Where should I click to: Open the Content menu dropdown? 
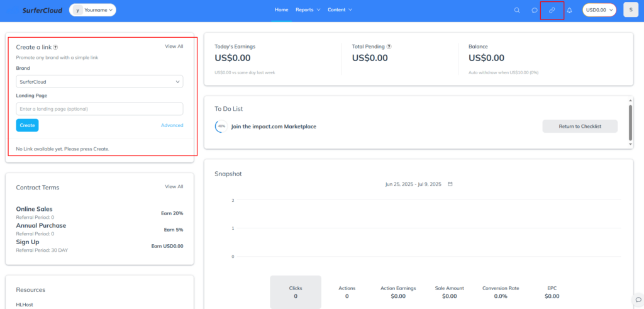point(340,10)
